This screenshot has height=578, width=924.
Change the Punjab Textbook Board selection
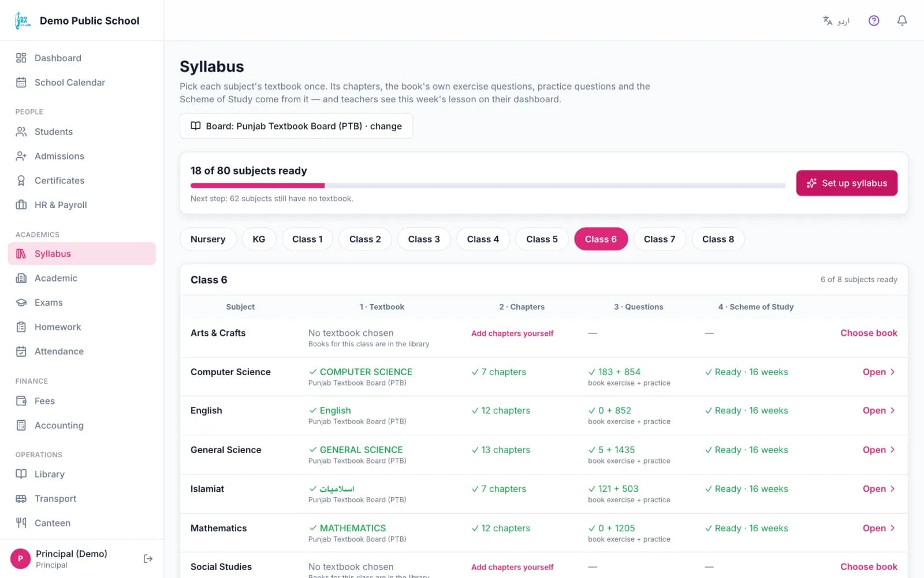point(296,126)
